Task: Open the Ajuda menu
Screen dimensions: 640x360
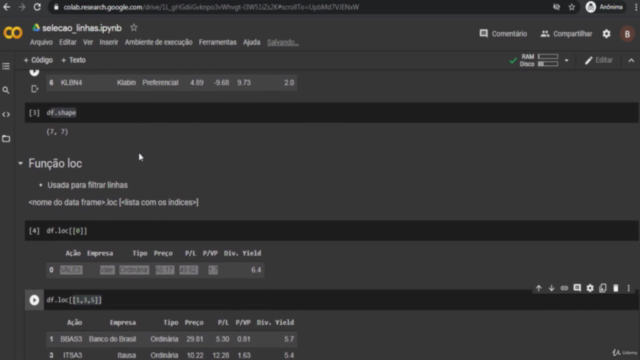Action: coord(251,42)
